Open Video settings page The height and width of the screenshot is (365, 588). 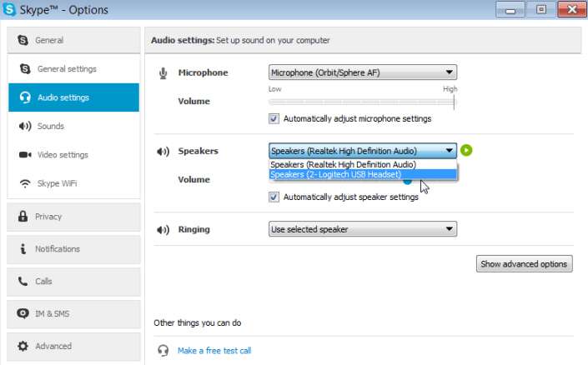pyautogui.click(x=73, y=155)
